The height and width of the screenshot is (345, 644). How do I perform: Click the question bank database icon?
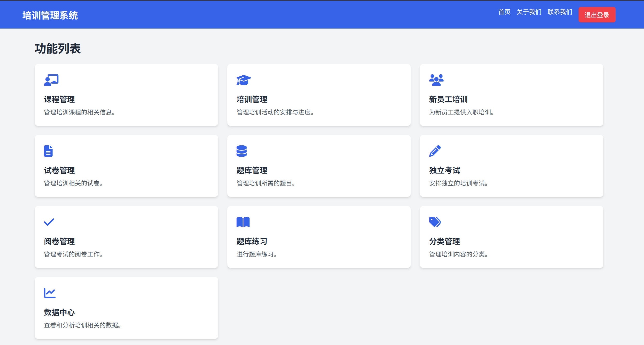tap(242, 151)
